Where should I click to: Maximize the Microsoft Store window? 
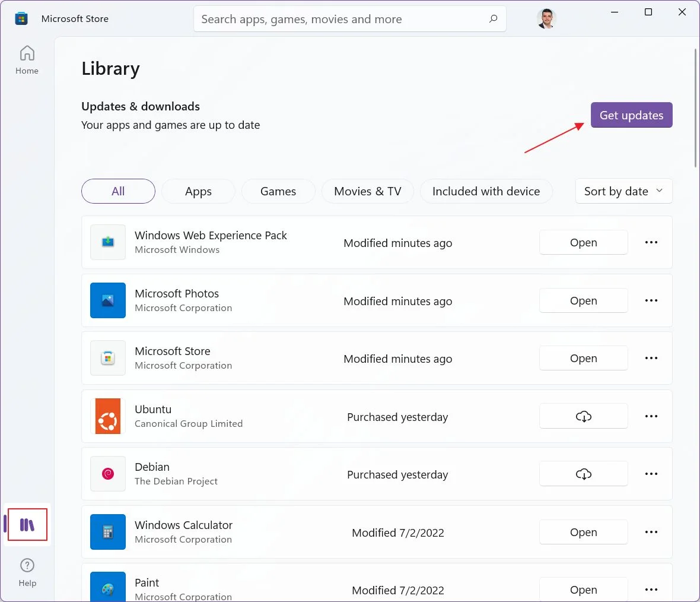coord(648,12)
